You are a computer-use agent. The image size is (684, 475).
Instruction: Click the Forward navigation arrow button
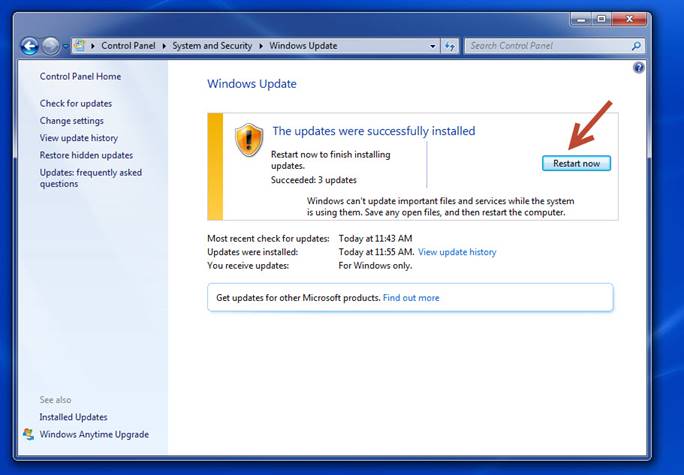(x=50, y=46)
